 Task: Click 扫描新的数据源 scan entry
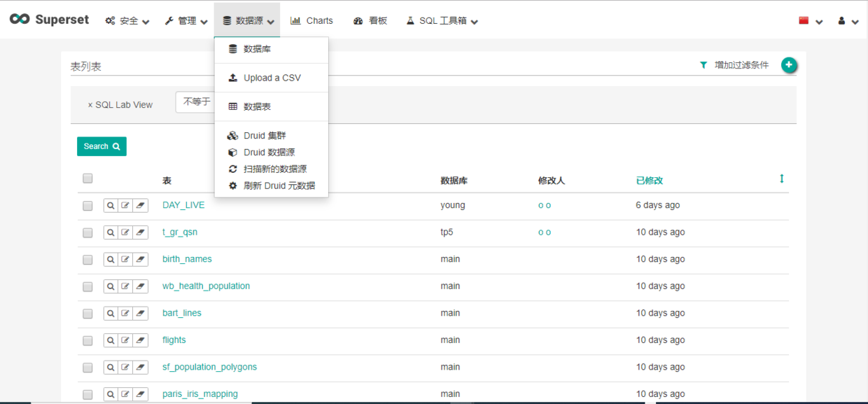[272, 169]
